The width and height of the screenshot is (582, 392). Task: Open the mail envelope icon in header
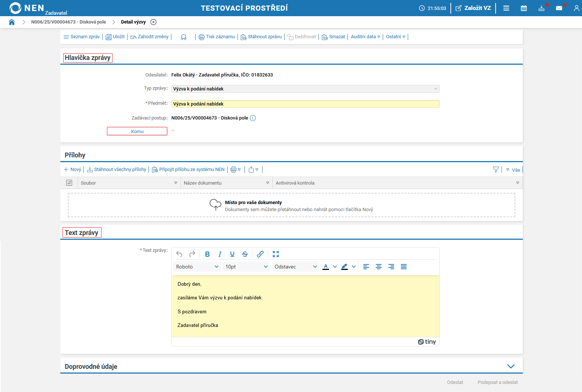pyautogui.click(x=559, y=8)
